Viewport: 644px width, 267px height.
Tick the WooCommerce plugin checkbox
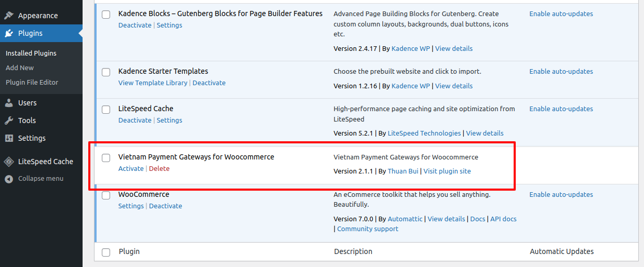(106, 195)
